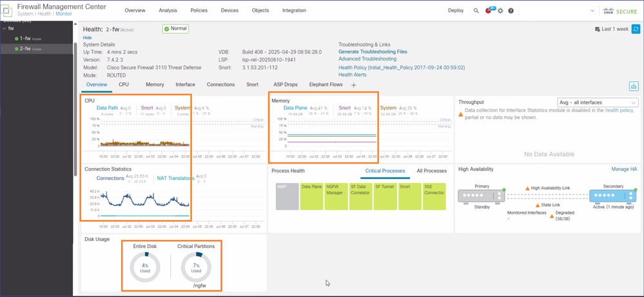Viewport: 644px width, 297px height.
Task: Click the State Link warning triangle
Action: click(537, 205)
